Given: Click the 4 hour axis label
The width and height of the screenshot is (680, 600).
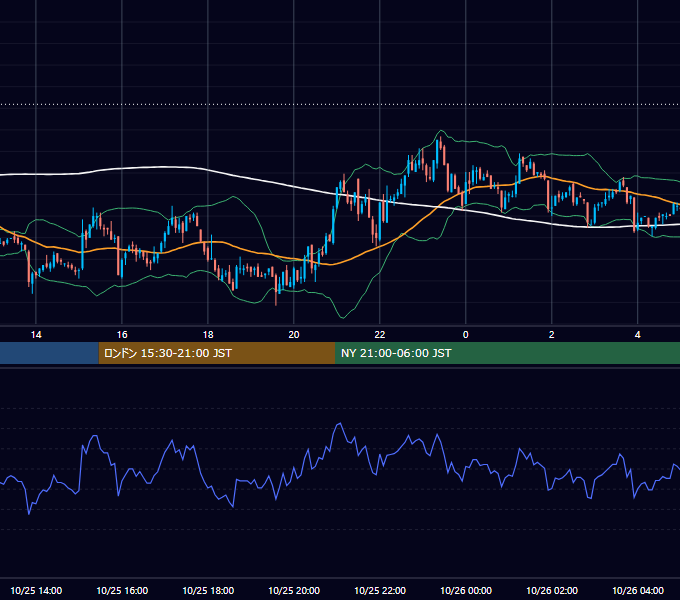Looking at the screenshot, I should click(x=637, y=335).
